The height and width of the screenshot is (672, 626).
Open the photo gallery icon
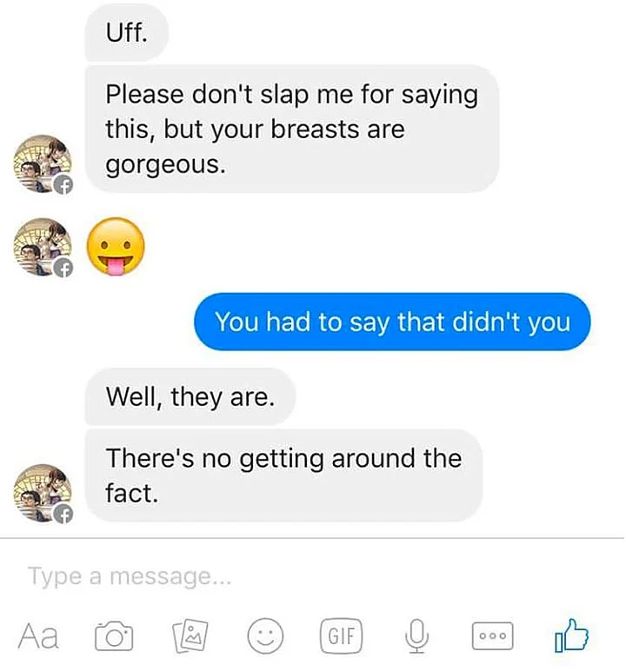coord(190,636)
